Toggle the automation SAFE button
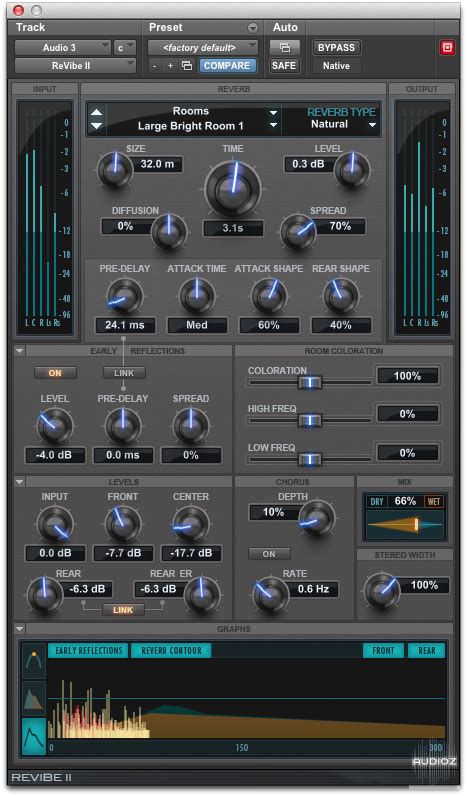Screen dimensions: 467x796 click(284, 65)
